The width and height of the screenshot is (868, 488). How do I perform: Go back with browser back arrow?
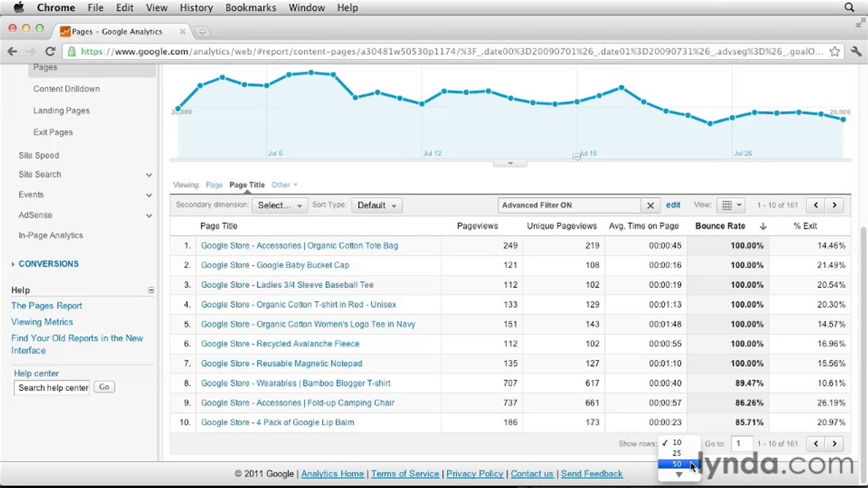click(x=12, y=52)
